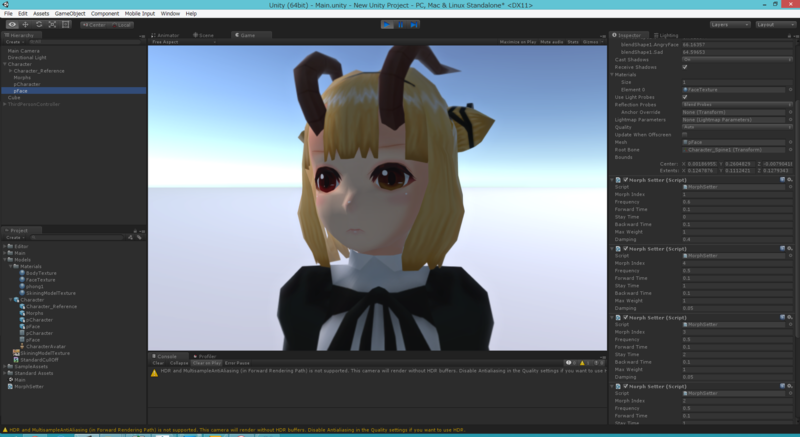The height and width of the screenshot is (437, 800).
Task: Open object picker for Element 0 material
Action: (790, 90)
